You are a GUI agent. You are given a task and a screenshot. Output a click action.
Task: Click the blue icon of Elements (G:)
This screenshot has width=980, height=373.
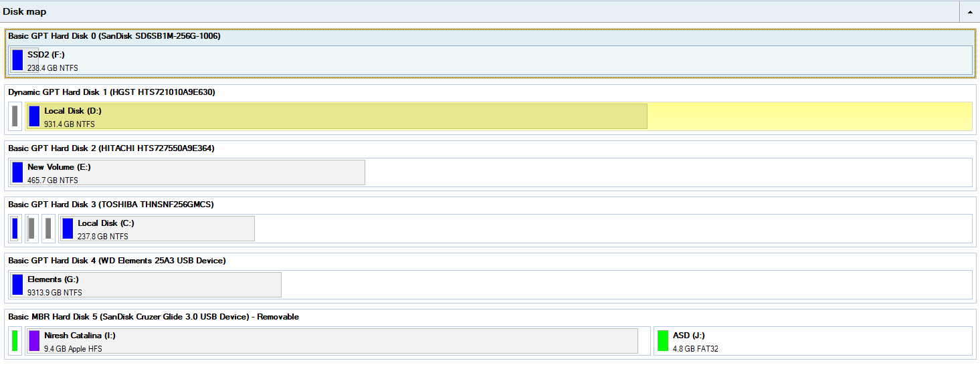(x=17, y=285)
